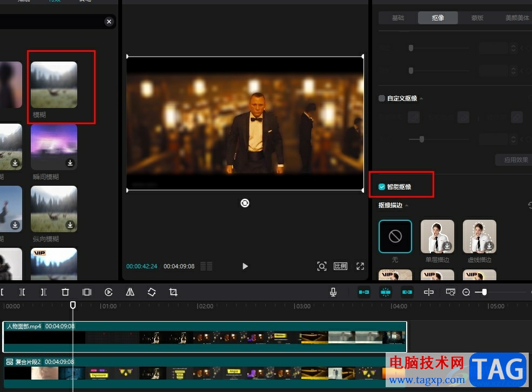Collapse the 抠像描边 section arrow
This screenshot has width=532, height=392.
point(407,206)
